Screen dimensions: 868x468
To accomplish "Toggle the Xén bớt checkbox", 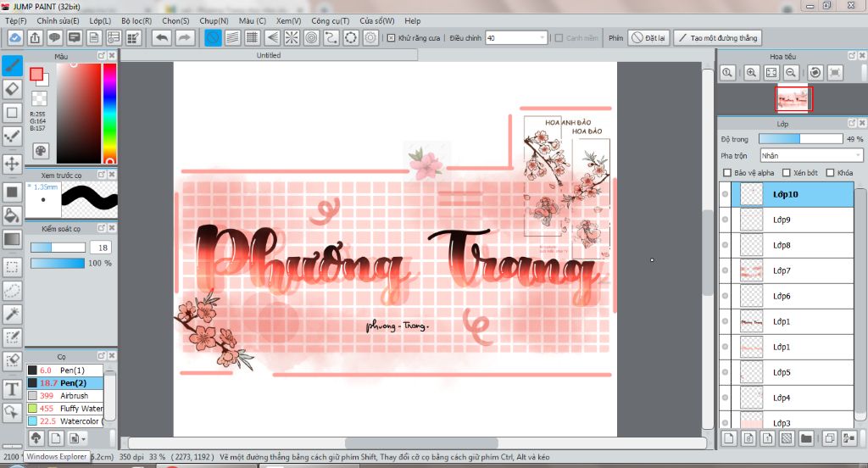I will 786,173.
